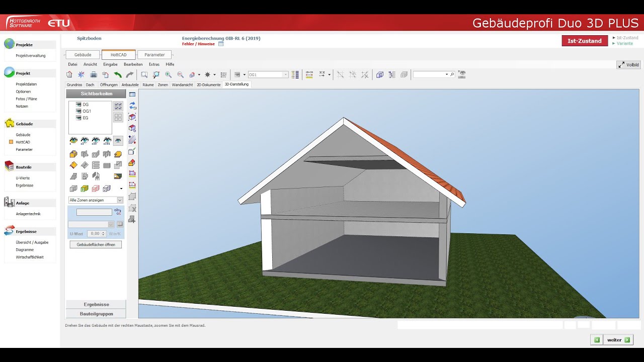Open the OG1 floor selection dropdown
Screen dimensions: 644x362
coord(286,74)
